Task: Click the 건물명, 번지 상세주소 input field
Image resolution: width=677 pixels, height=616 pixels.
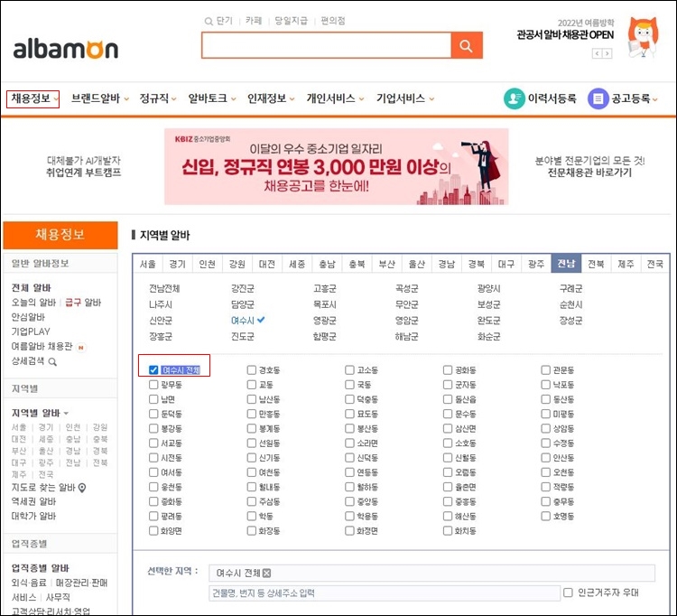Action: pos(385,593)
